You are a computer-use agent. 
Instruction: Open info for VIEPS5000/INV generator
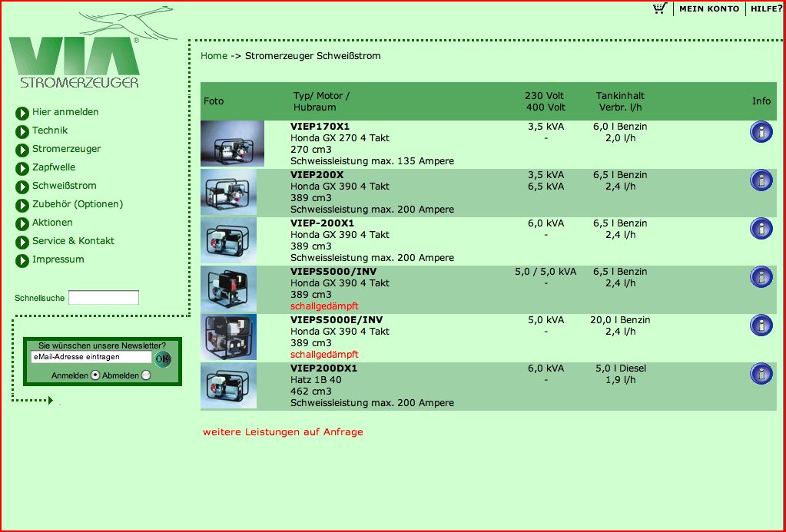[761, 277]
